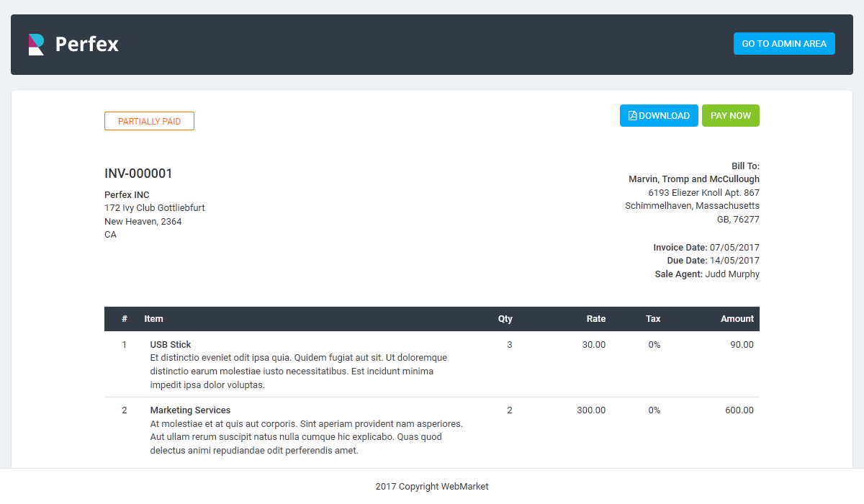Screen dimensions: 864x504
Task: Go to the admin area
Action: (783, 44)
